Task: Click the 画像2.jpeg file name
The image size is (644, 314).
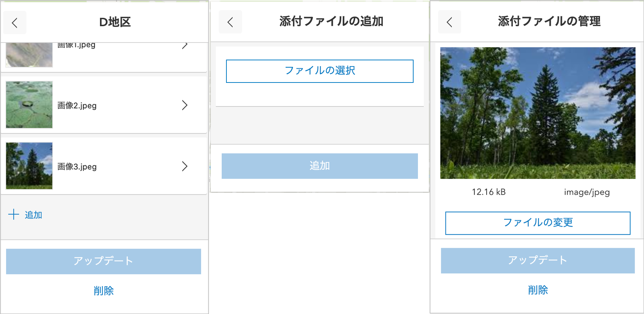Action: click(x=77, y=105)
